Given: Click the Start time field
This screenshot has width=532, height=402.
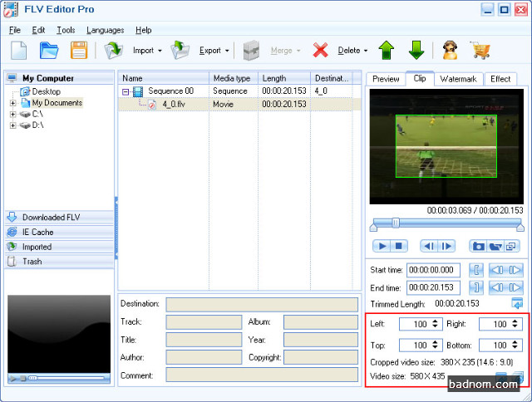Looking at the screenshot, I should tap(433, 270).
